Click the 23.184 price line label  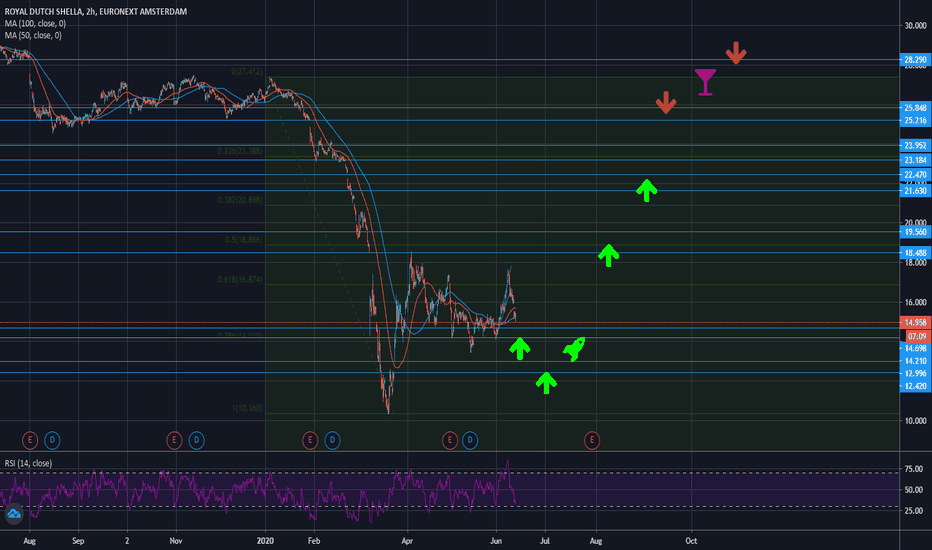pos(915,160)
